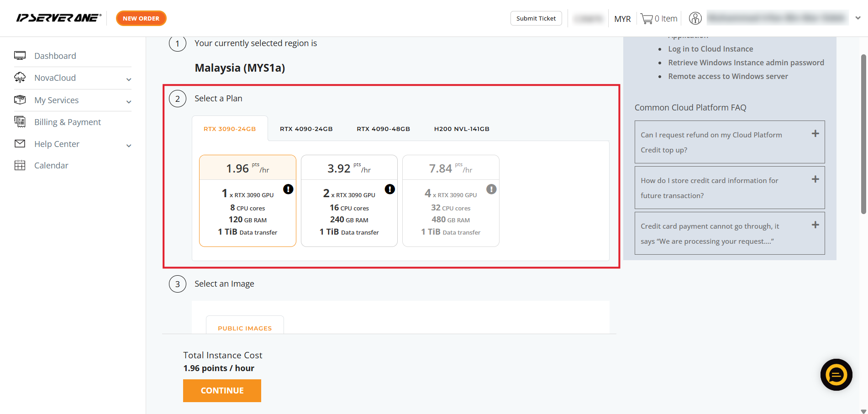
Task: Open the Public Images tab
Action: (x=245, y=328)
